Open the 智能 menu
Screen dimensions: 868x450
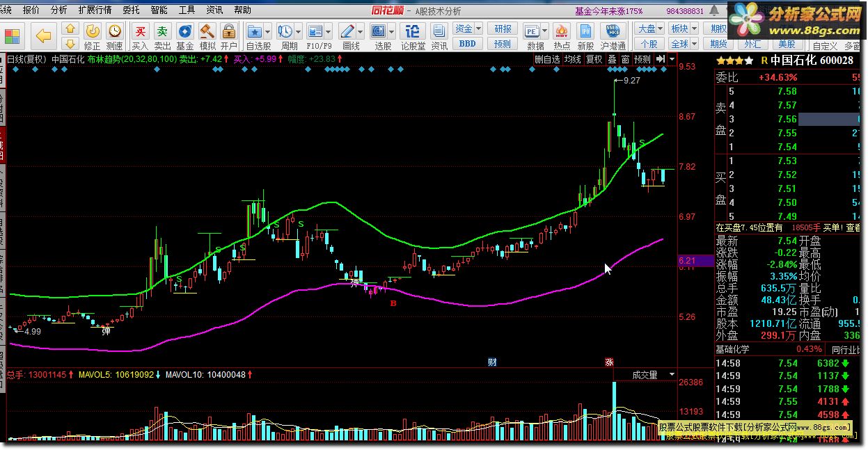tap(159, 10)
